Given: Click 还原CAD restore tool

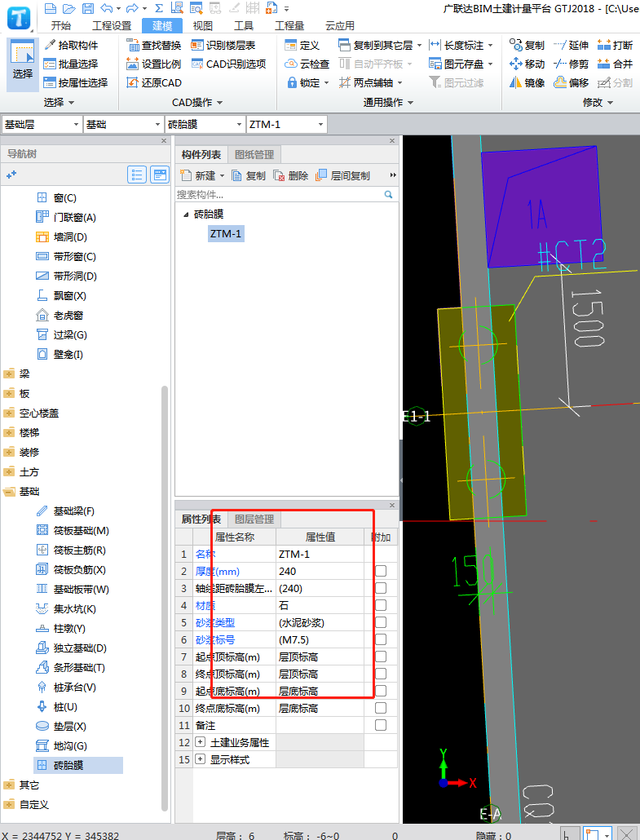Looking at the screenshot, I should tap(154, 82).
